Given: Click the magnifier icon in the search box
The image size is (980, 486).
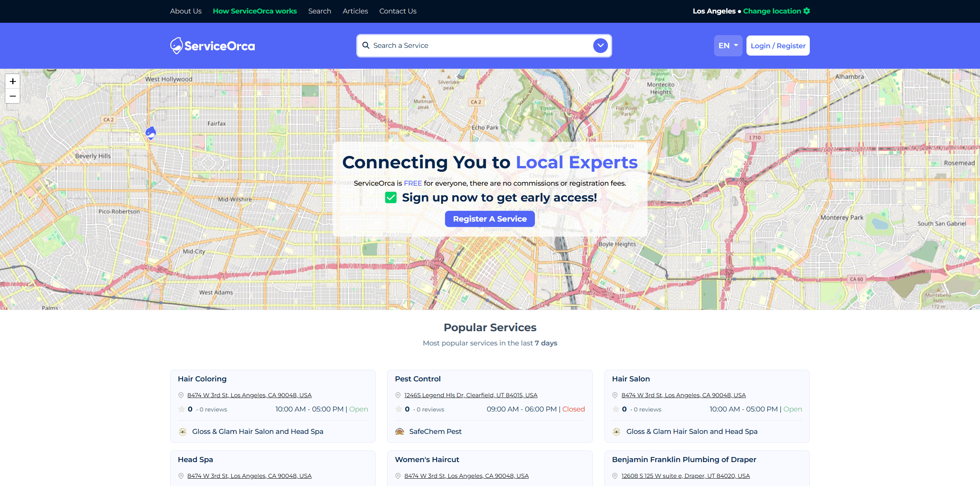Looking at the screenshot, I should click(x=366, y=46).
